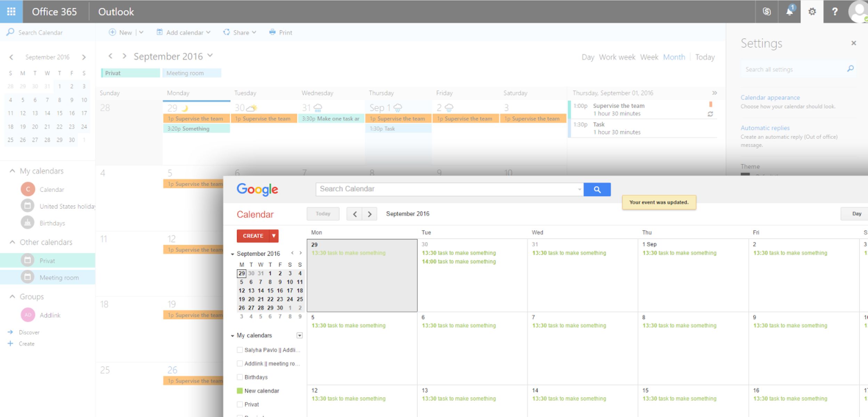Viewport: 868px width, 417px height.
Task: Click the Skype status icon in taskbar
Action: tap(771, 11)
